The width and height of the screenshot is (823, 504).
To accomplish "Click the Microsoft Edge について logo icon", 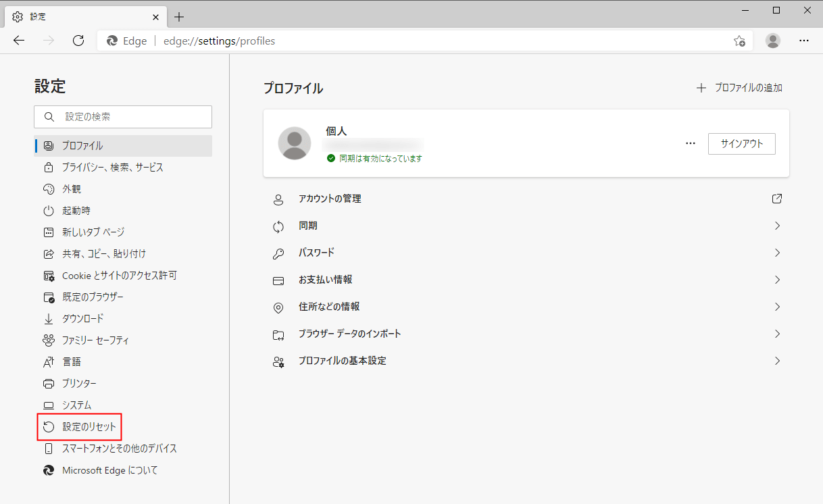I will (x=49, y=470).
